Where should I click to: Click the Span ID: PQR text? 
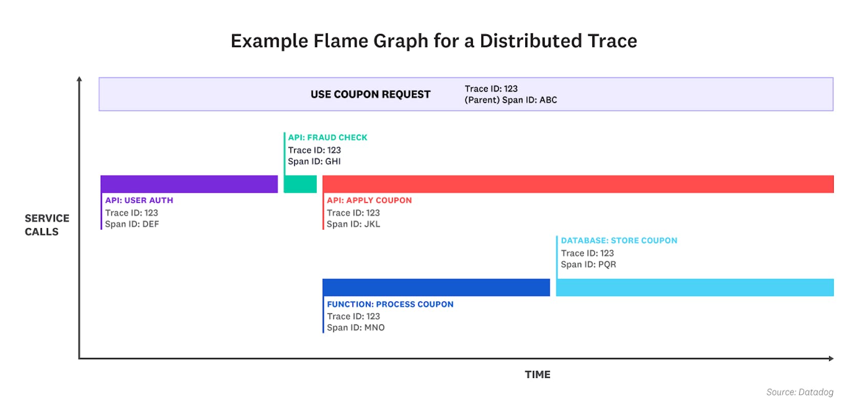(x=589, y=265)
